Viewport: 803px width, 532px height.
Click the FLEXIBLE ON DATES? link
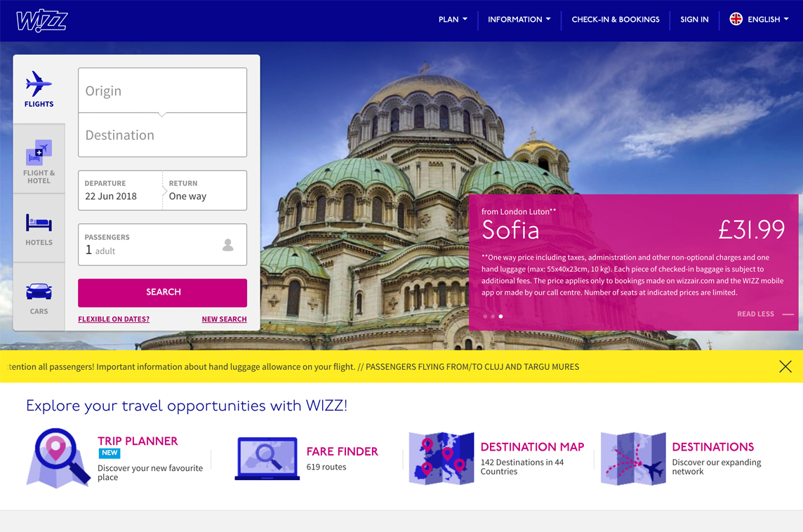click(x=114, y=319)
